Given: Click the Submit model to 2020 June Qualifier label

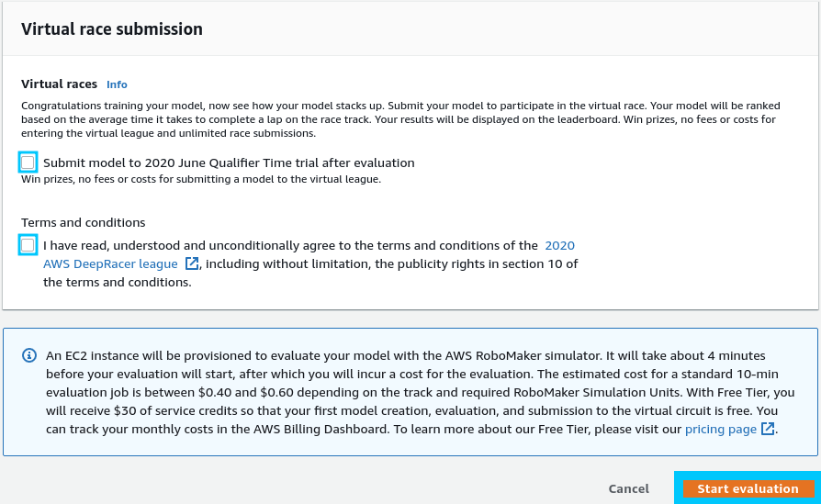Looking at the screenshot, I should point(229,162).
